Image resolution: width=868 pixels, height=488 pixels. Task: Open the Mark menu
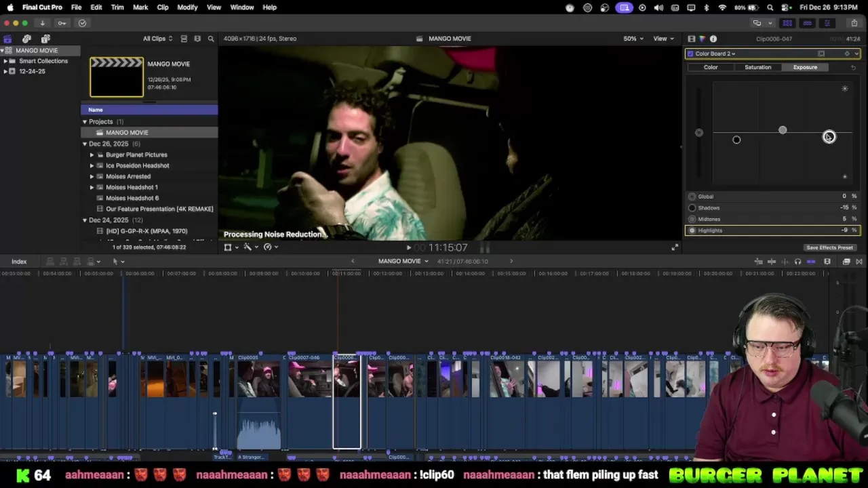point(140,7)
